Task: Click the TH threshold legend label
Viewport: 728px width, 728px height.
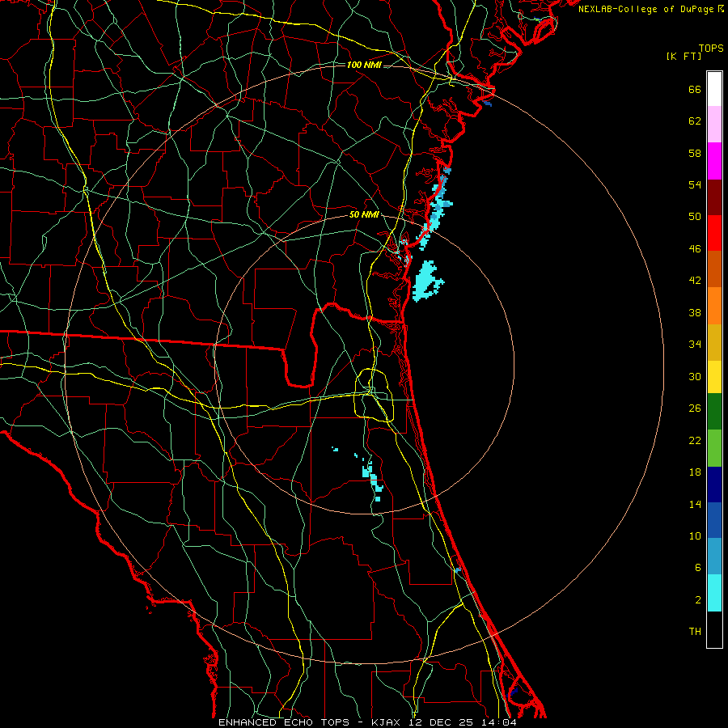Action: click(x=695, y=632)
